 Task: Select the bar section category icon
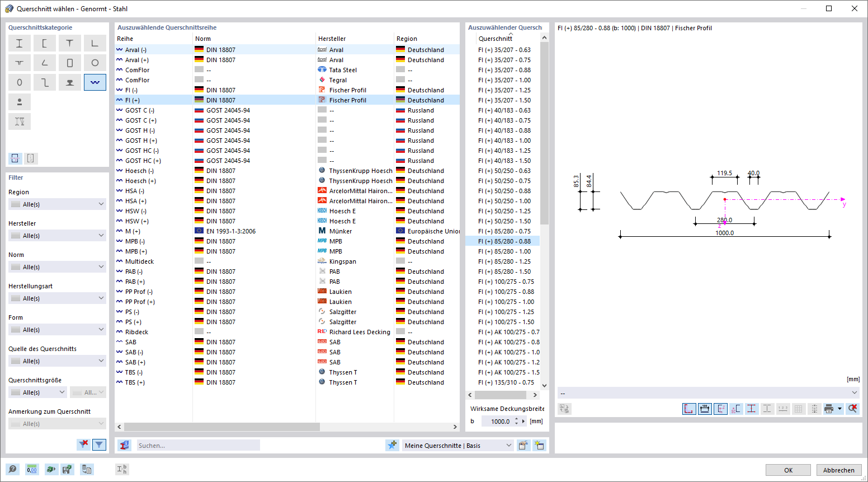(x=20, y=102)
